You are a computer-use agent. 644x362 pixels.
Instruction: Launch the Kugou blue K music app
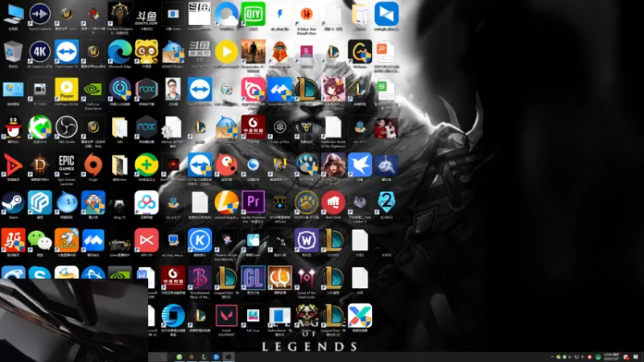coord(200,241)
